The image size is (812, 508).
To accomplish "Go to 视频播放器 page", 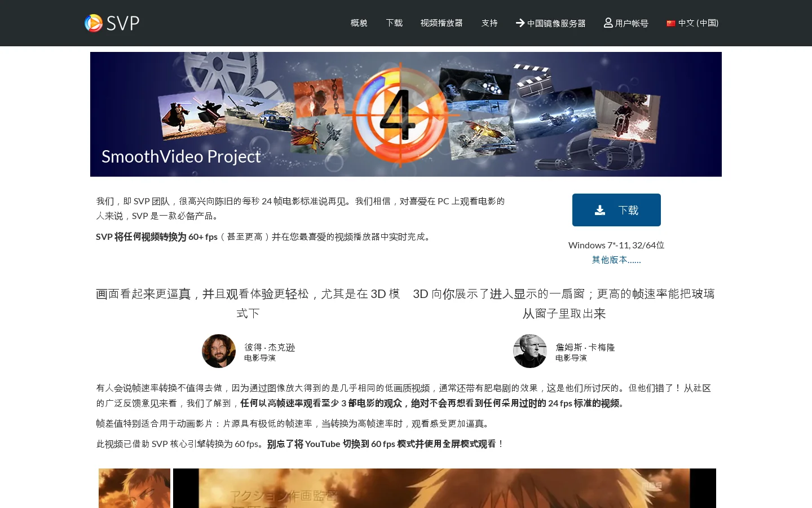I will pos(442,23).
